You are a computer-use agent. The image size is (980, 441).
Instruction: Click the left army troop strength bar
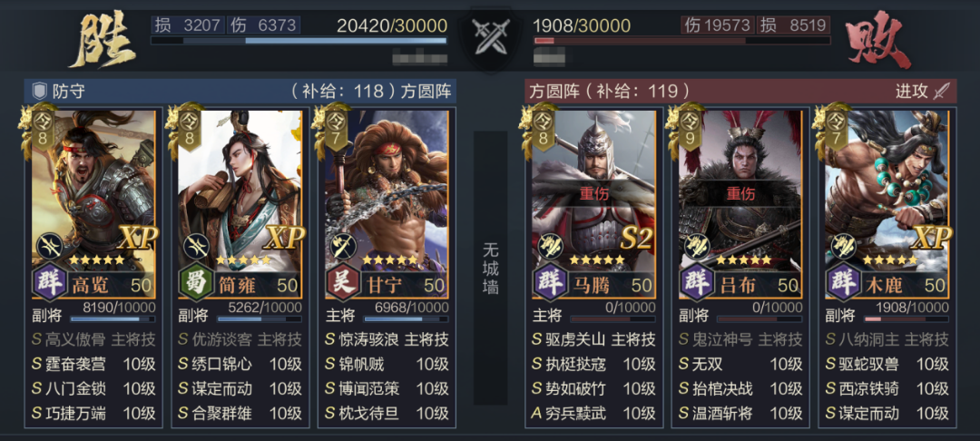point(299,41)
